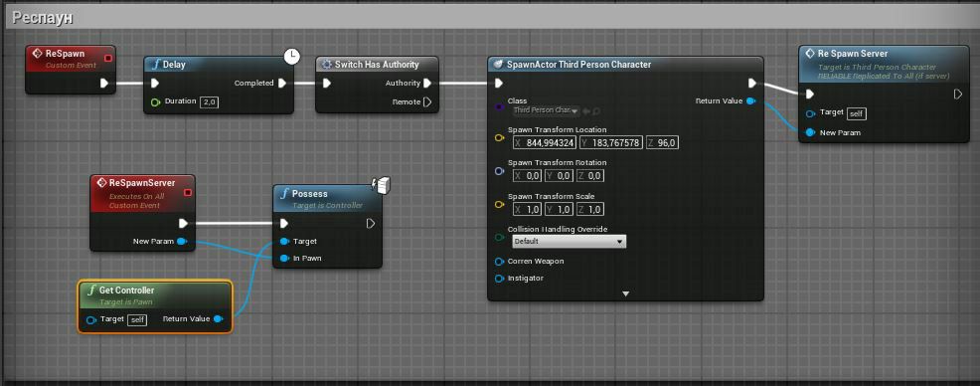Viewport: 980px width, 386px height.
Task: Expand SpawnActor advanced pins arrow
Action: (625, 293)
